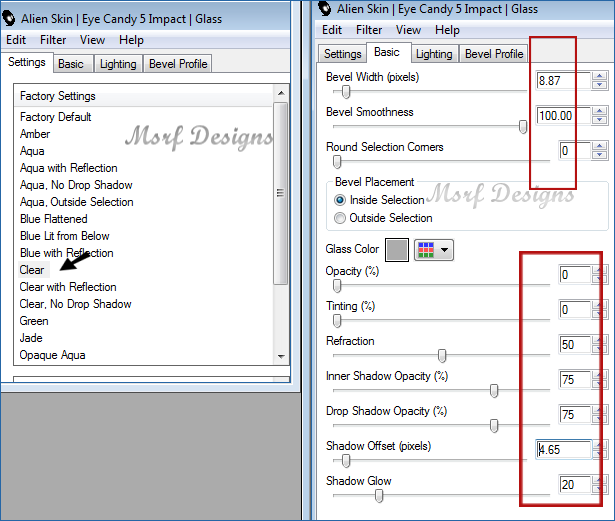Open View menu in left window

93,40
